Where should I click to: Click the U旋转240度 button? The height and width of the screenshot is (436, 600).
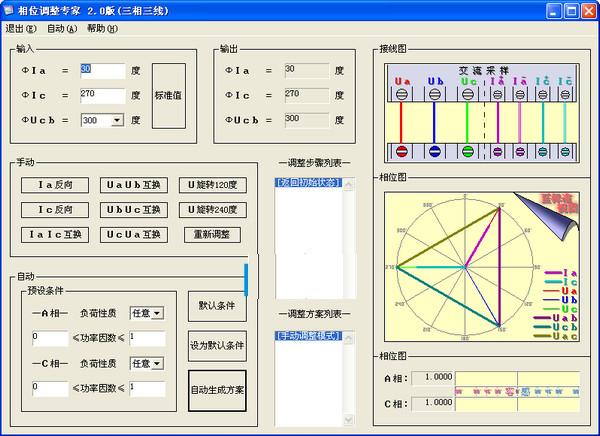click(x=213, y=210)
